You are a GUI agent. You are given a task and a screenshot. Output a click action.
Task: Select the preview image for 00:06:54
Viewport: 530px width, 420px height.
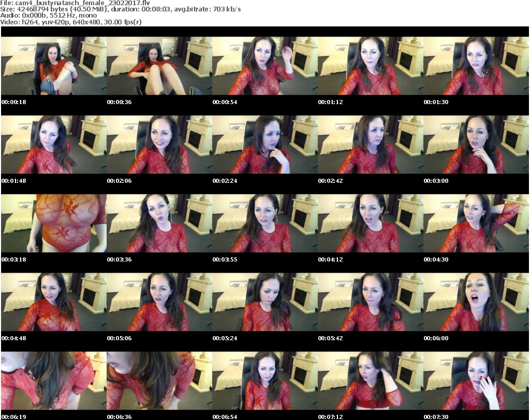click(265, 381)
